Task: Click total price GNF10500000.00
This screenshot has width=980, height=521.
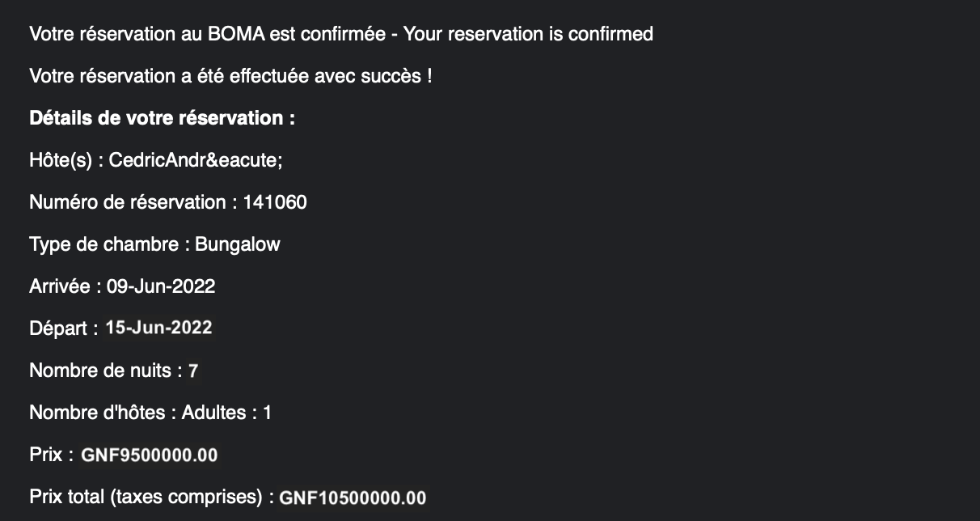Action: coord(353,497)
